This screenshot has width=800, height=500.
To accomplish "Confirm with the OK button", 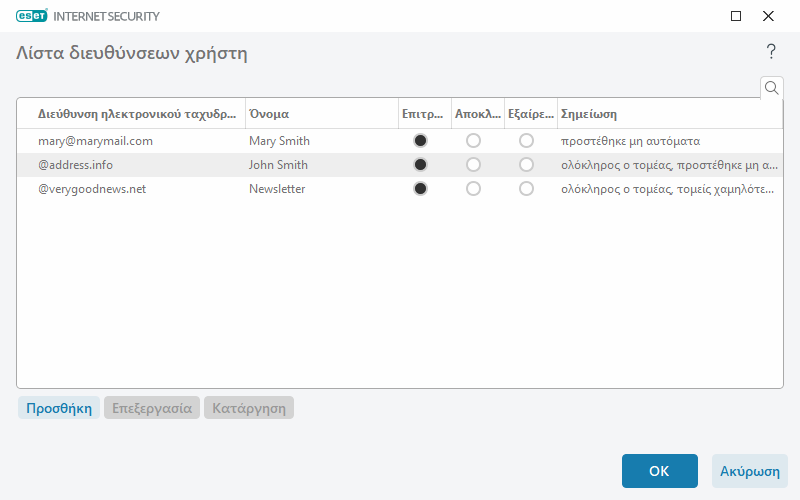I will tap(659, 471).
